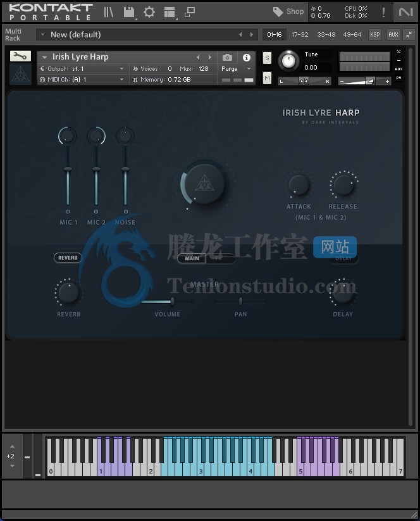The image size is (420, 521).
Task: Click the minimized view window icon
Action: coord(190,12)
